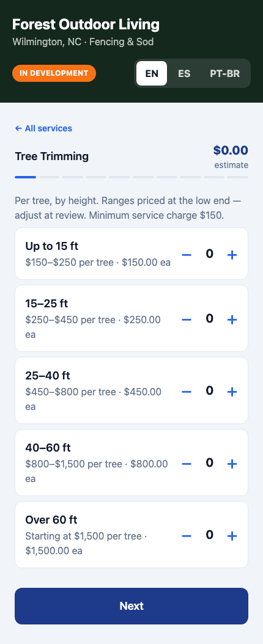This screenshot has height=644, width=263.
Task: Go back to All services
Action: pyautogui.click(x=43, y=128)
